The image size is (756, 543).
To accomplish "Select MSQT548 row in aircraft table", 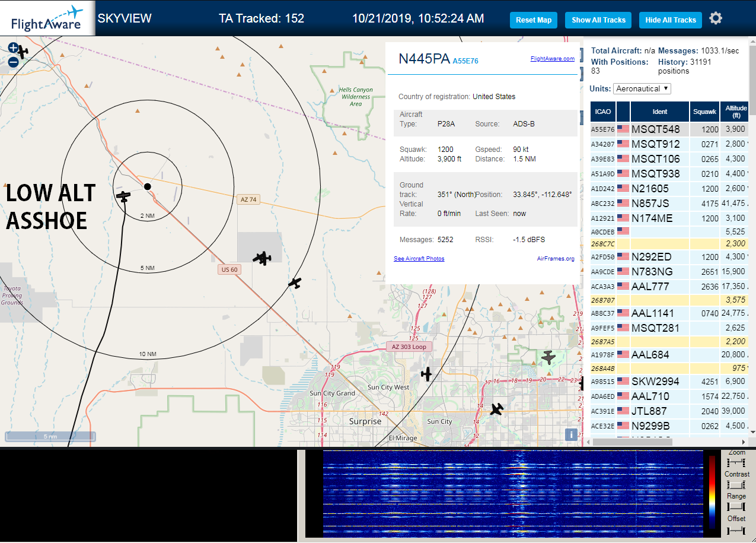I will [669, 129].
